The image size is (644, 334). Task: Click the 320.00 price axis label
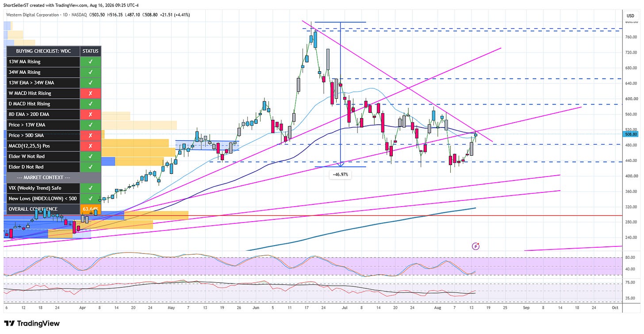click(x=630, y=207)
